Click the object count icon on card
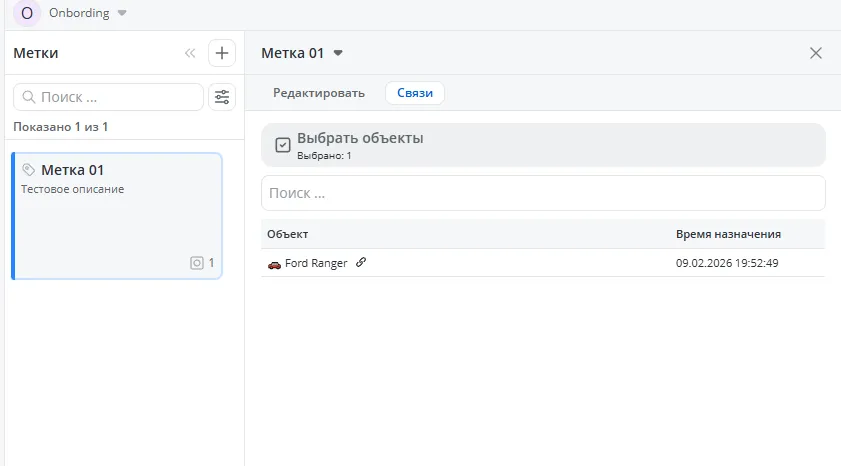 pyautogui.click(x=197, y=263)
